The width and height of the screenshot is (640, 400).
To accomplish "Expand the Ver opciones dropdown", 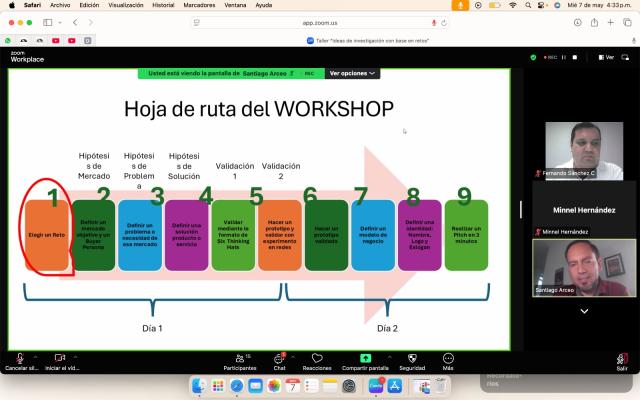I will (x=353, y=73).
